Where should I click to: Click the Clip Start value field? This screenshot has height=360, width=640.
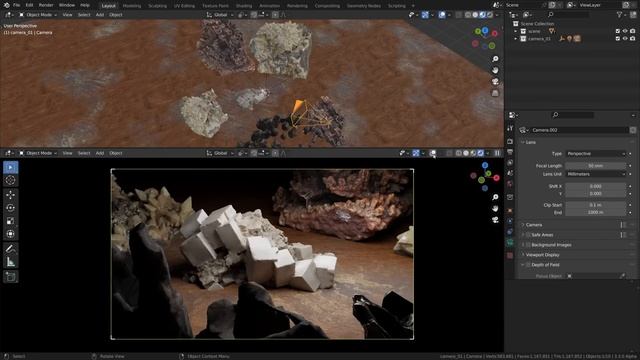point(596,205)
